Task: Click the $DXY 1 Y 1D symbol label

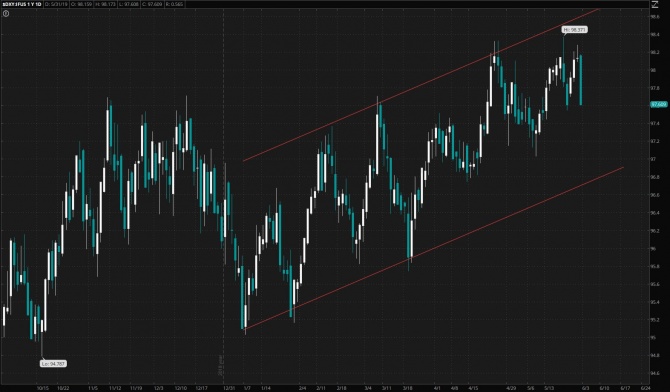Action: pyautogui.click(x=22, y=4)
